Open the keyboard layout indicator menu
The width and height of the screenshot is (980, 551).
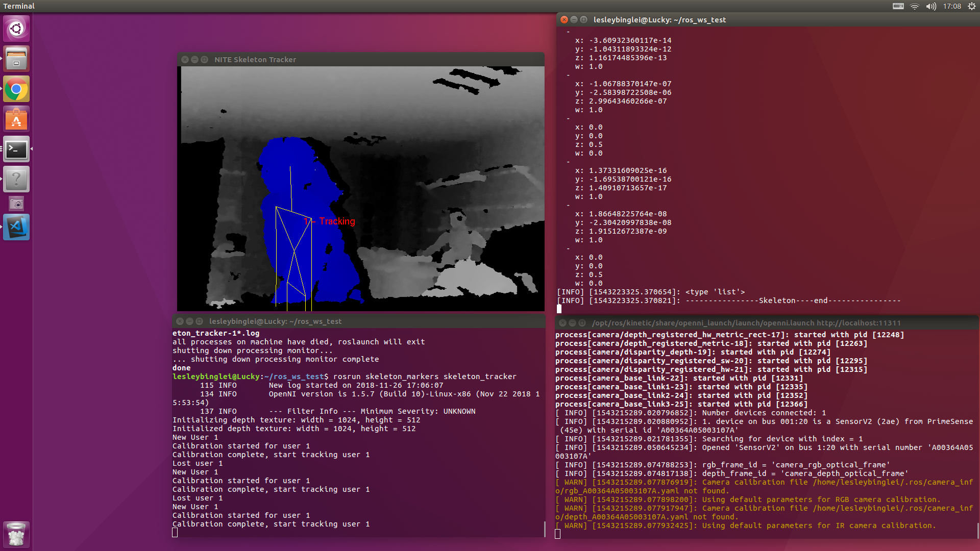pos(897,6)
